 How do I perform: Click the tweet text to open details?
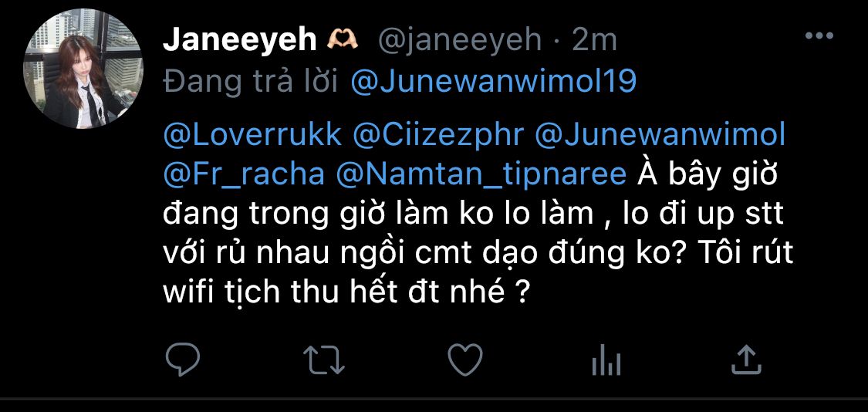(479, 213)
